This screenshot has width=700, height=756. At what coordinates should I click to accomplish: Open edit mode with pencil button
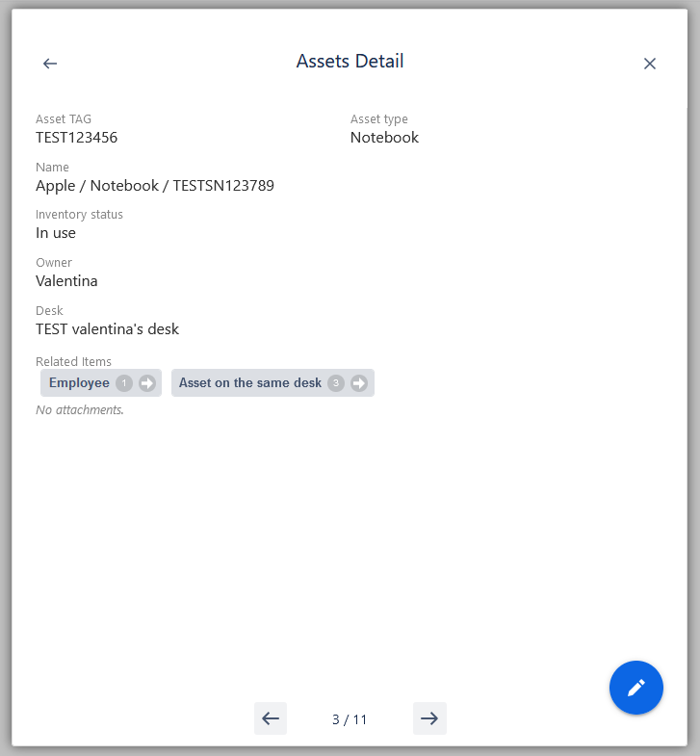coord(635,687)
